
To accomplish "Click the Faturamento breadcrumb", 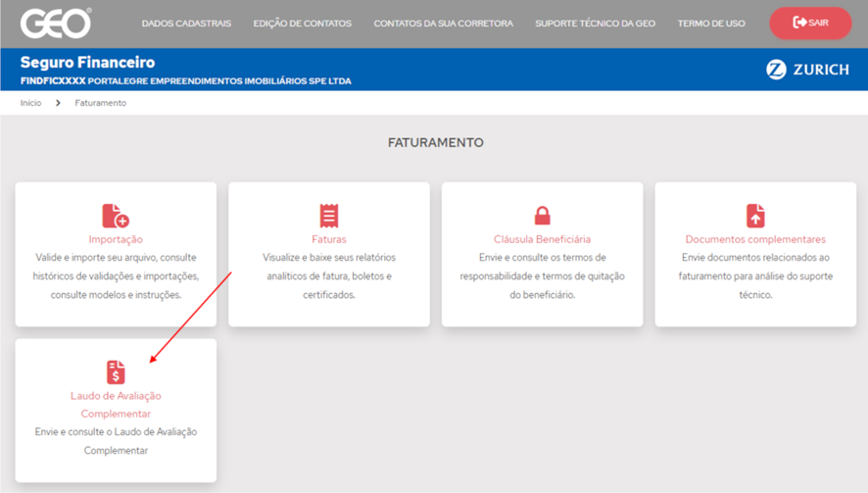I will pyautogui.click(x=101, y=103).
